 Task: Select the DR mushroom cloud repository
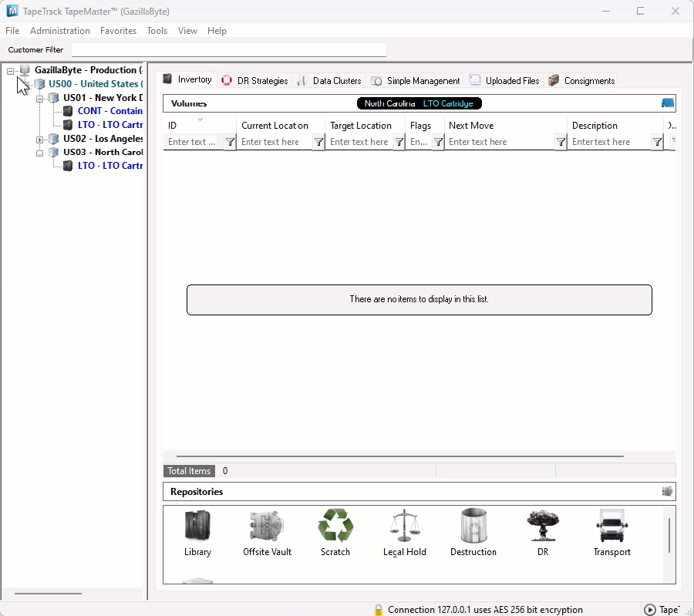543,525
